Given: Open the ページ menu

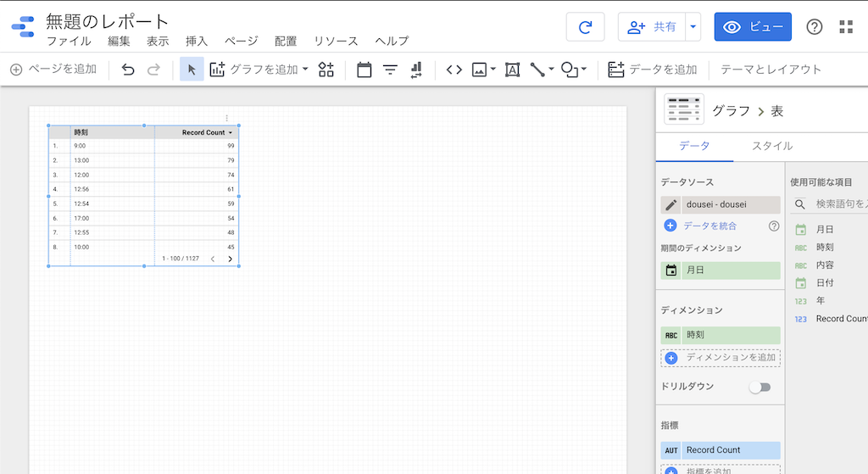Looking at the screenshot, I should click(x=241, y=41).
